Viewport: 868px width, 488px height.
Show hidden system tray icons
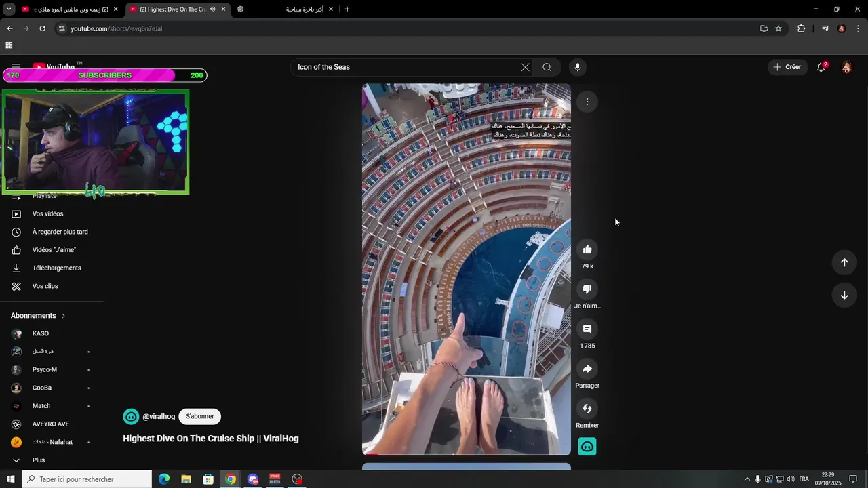747,479
